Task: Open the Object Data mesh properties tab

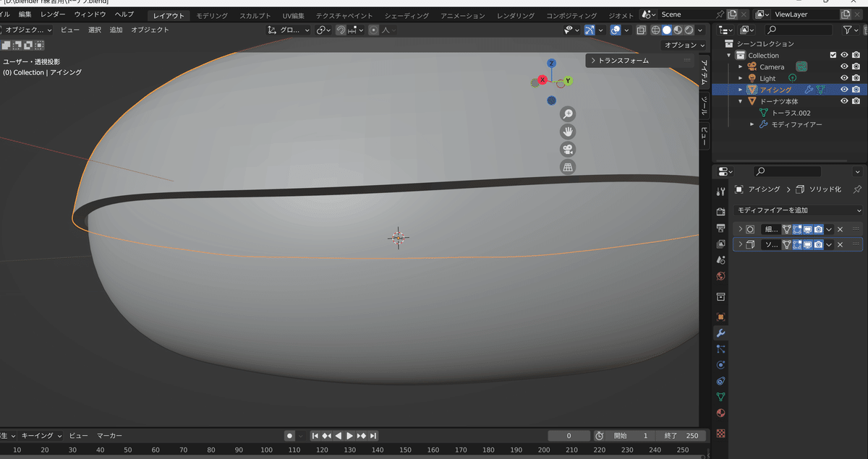Action: click(720, 397)
